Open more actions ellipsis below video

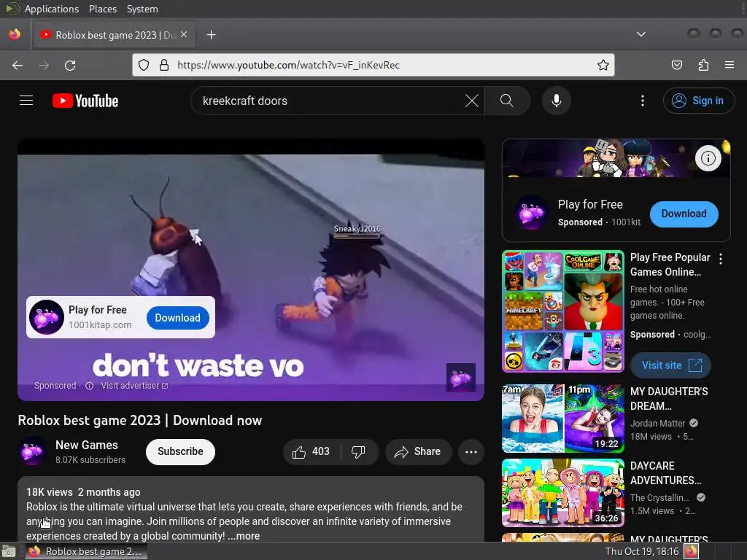pos(471,451)
